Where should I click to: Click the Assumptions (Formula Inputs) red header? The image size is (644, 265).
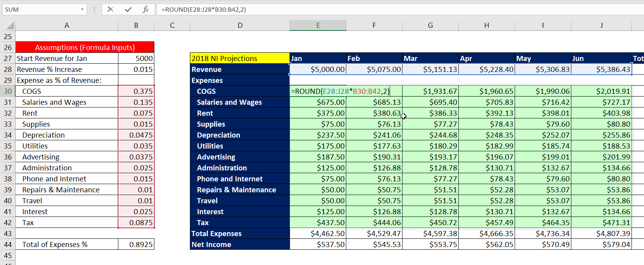coord(85,47)
